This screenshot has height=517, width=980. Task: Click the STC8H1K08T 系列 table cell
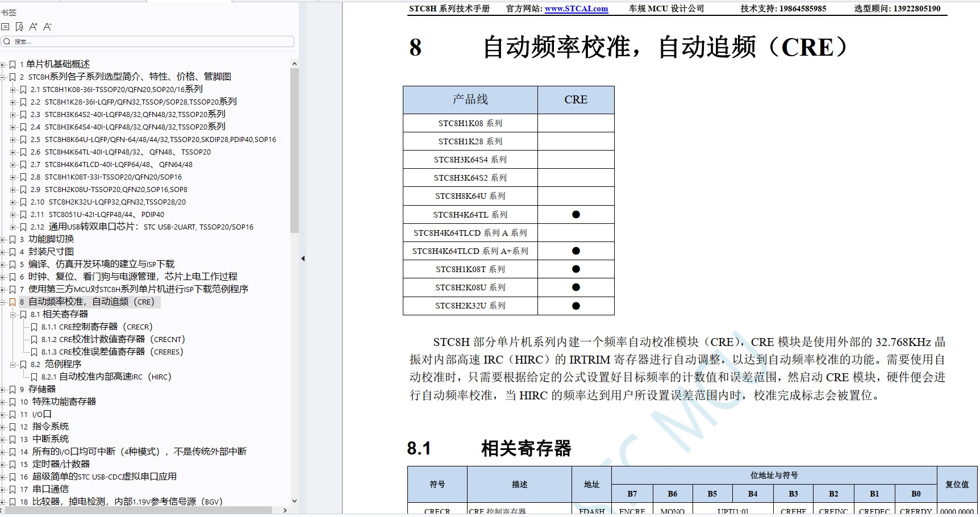tap(470, 269)
